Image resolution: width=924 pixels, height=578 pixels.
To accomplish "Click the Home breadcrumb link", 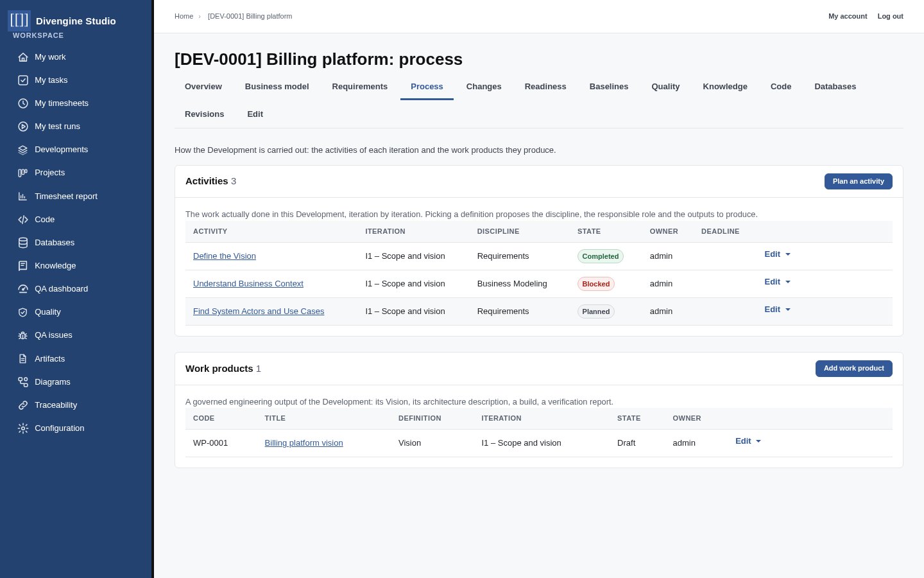I will 184,16.
